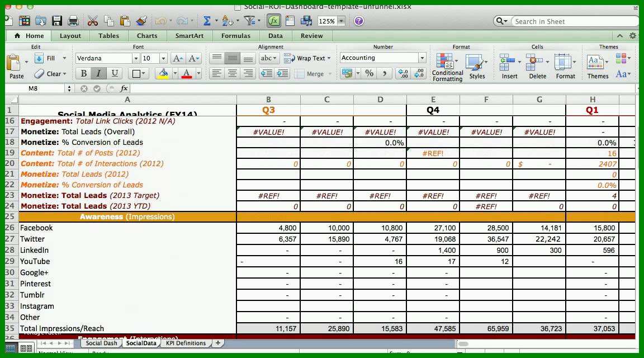Click the Themes button

coord(598,67)
